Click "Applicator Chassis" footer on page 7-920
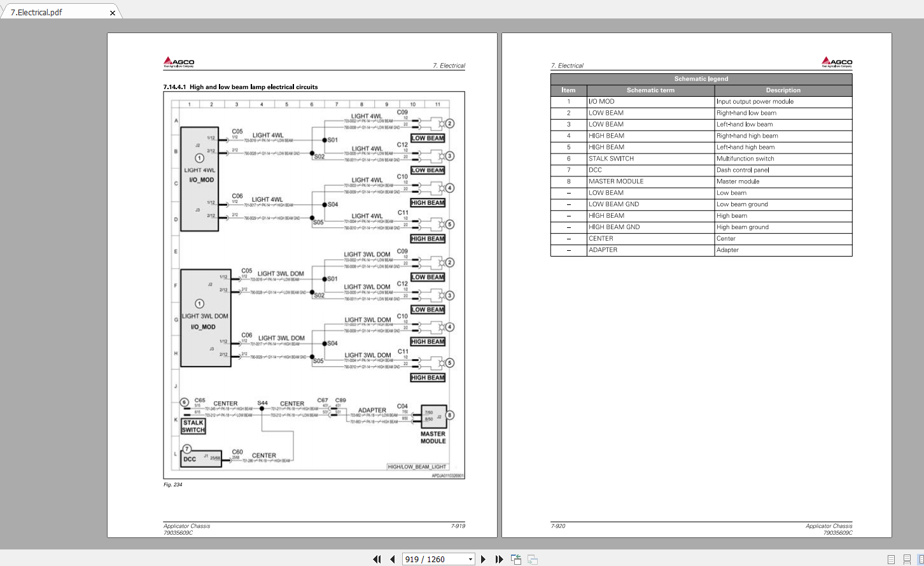 829,526
